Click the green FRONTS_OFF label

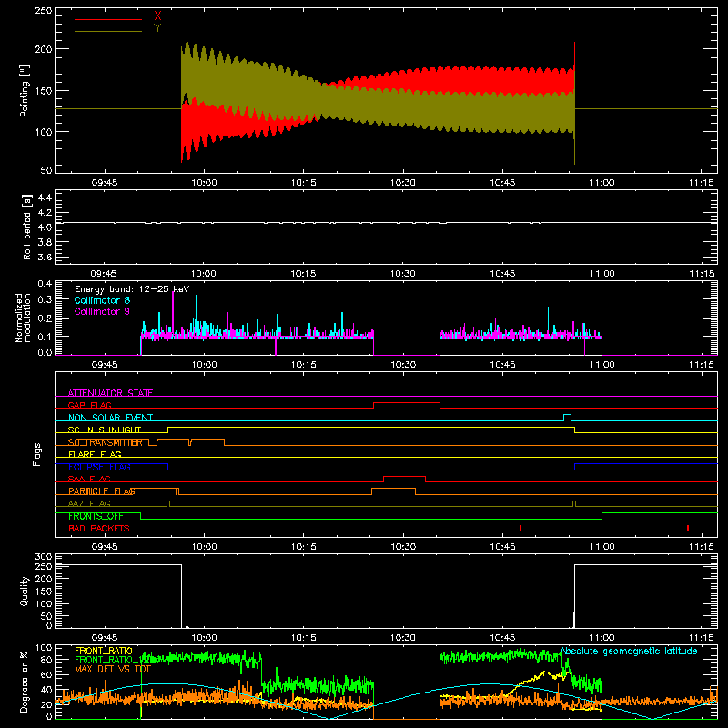(96, 516)
